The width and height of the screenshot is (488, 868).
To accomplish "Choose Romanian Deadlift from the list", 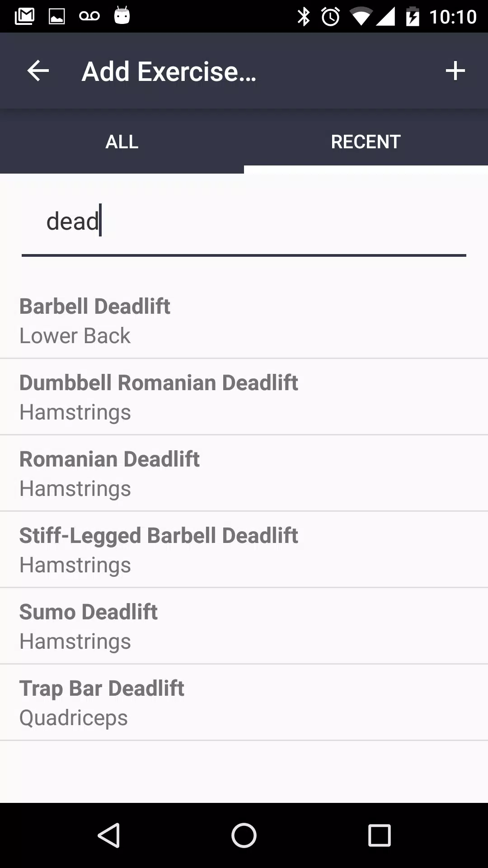I will point(244,473).
